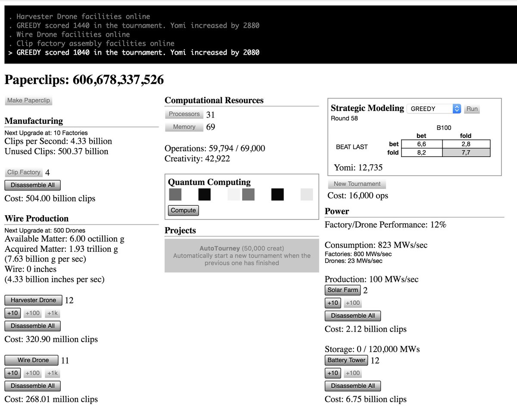The image size is (517, 420).
Task: Add 10 Wire Drones
Action: (12, 373)
